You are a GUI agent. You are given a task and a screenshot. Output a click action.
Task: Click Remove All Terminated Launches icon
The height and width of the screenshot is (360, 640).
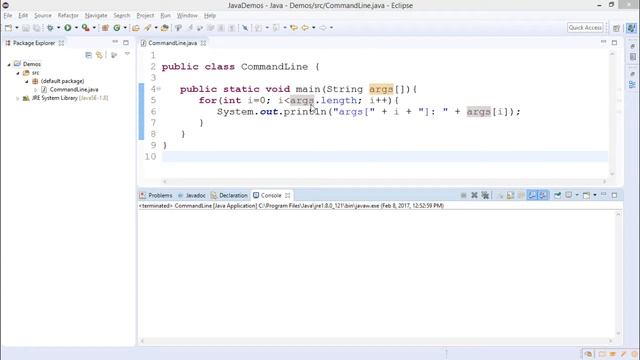[485, 196]
